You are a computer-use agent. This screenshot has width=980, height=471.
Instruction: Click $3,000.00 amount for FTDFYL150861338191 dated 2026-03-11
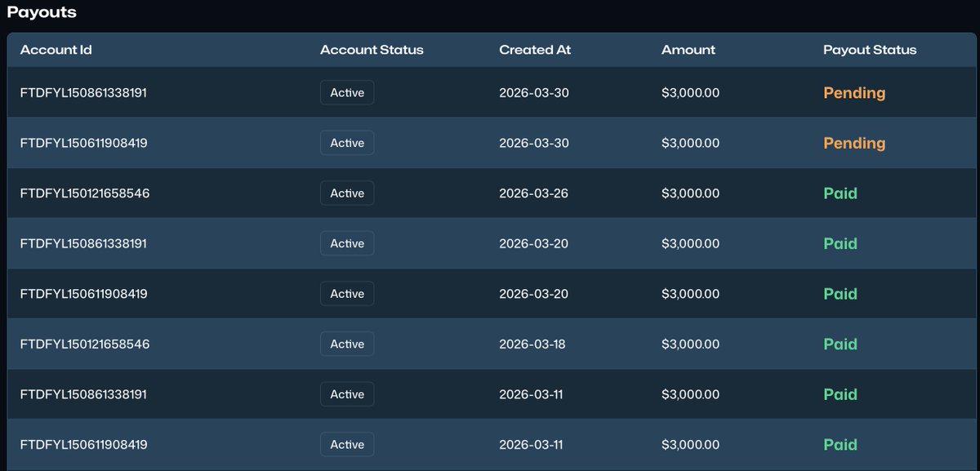coord(691,394)
